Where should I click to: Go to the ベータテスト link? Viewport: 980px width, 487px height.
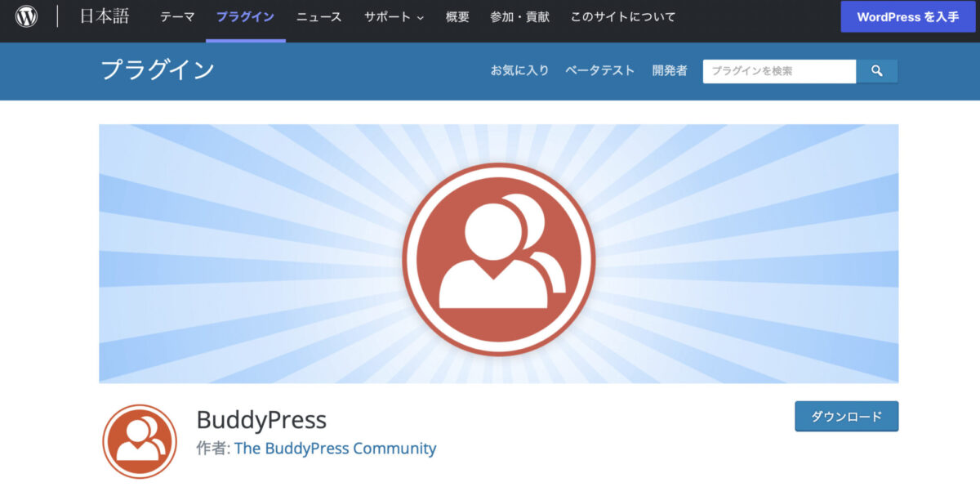[x=599, y=71]
